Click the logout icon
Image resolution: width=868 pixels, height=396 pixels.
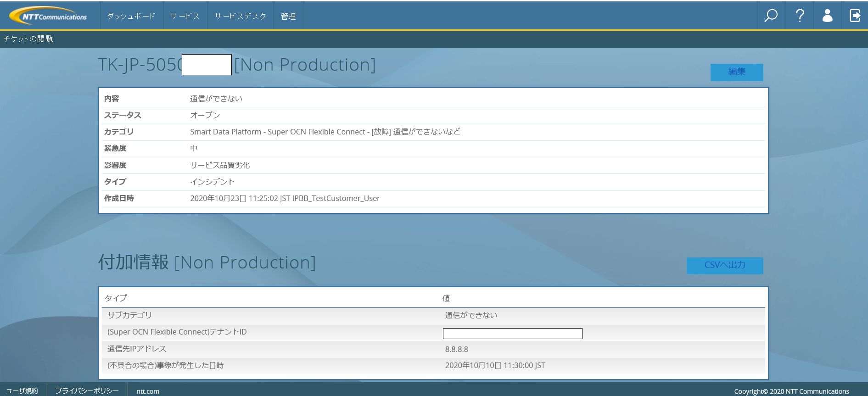pos(855,16)
